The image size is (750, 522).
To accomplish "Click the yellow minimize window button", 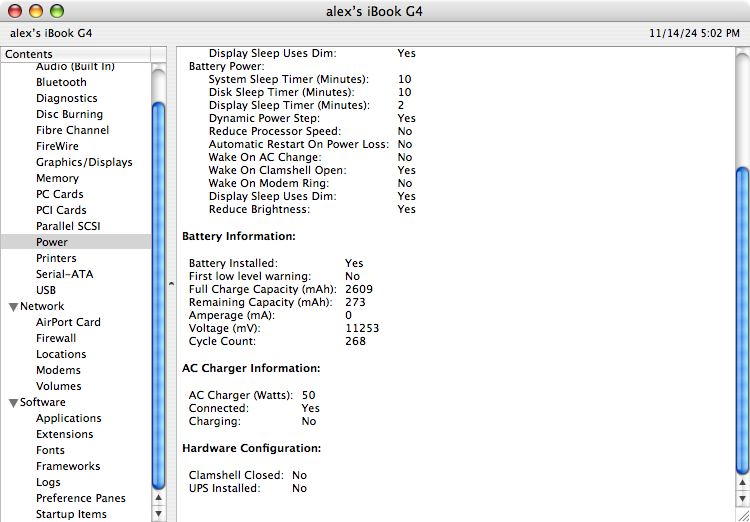I will 36,11.
